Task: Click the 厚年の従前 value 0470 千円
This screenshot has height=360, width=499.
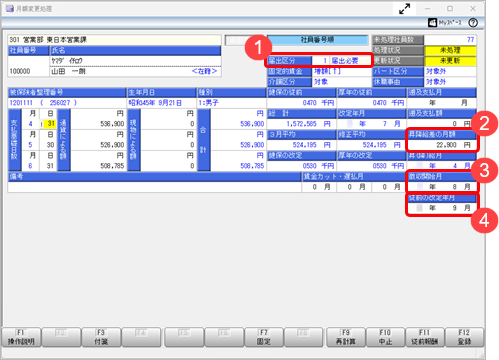Action: click(x=371, y=103)
